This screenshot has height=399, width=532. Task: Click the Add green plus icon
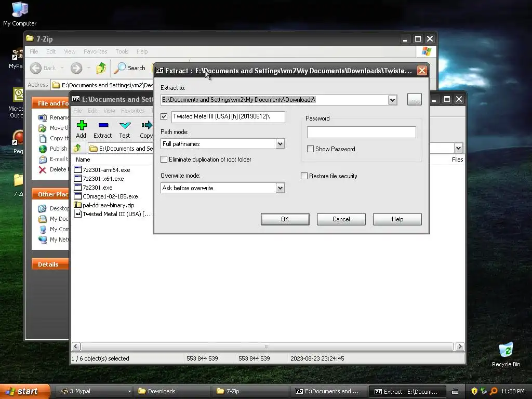(x=82, y=125)
